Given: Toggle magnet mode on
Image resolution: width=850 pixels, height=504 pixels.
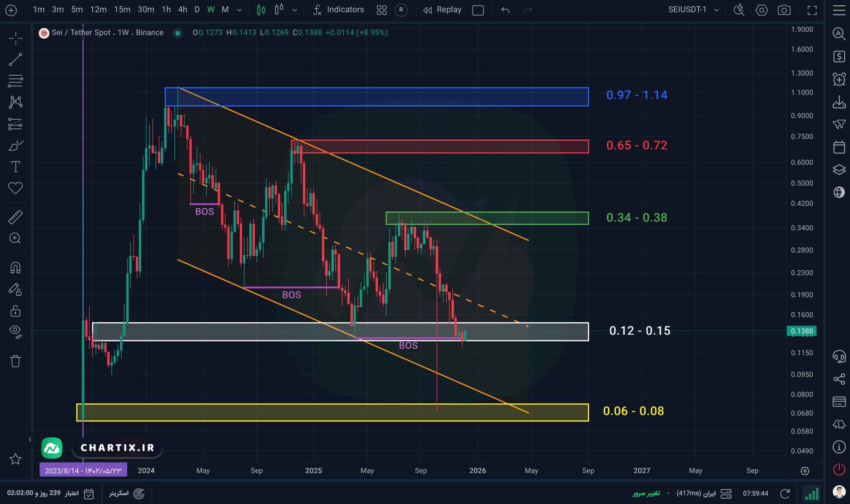Looking at the screenshot, I should [15, 268].
